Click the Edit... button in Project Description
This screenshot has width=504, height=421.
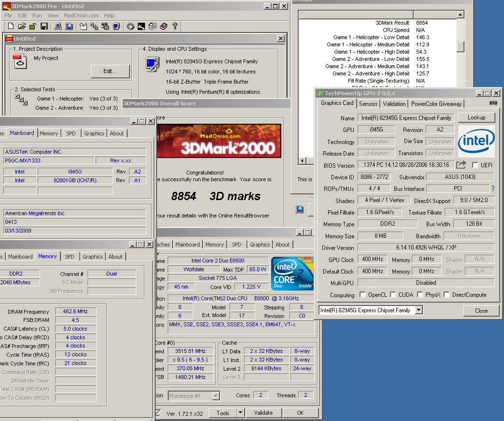110,71
